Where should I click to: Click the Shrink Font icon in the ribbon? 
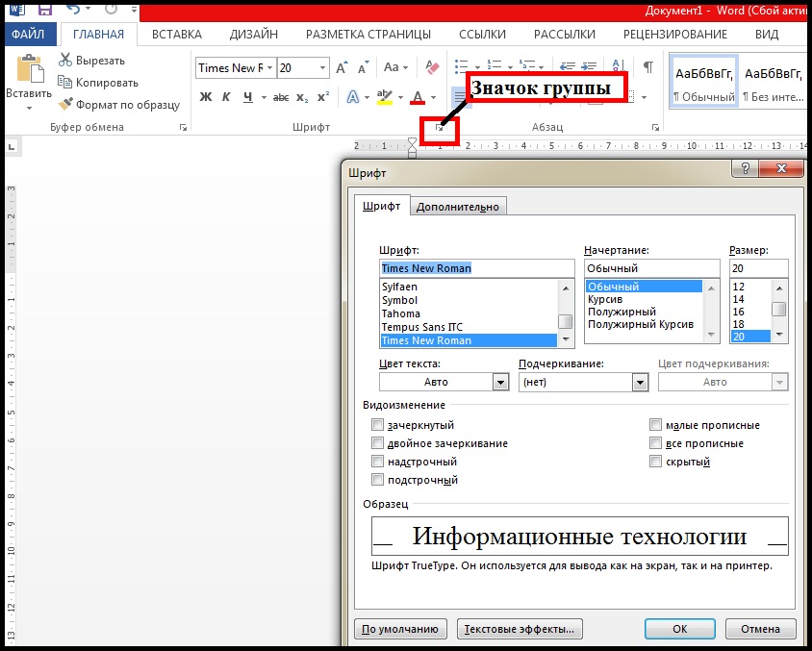[363, 67]
